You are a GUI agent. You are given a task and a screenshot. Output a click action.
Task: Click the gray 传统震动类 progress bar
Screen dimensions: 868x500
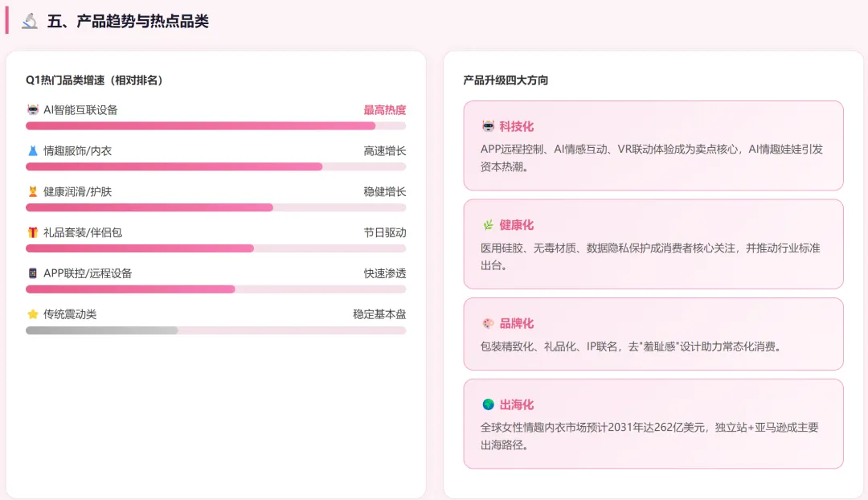(215, 330)
